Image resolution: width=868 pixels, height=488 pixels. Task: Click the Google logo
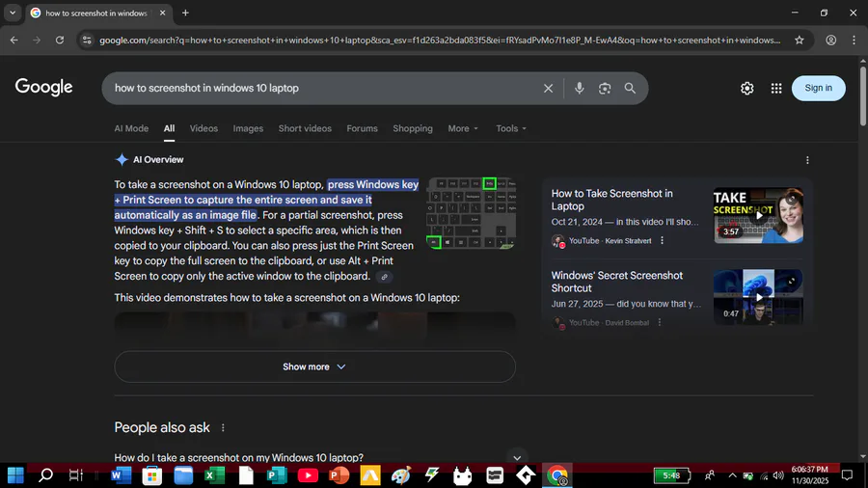tap(43, 87)
